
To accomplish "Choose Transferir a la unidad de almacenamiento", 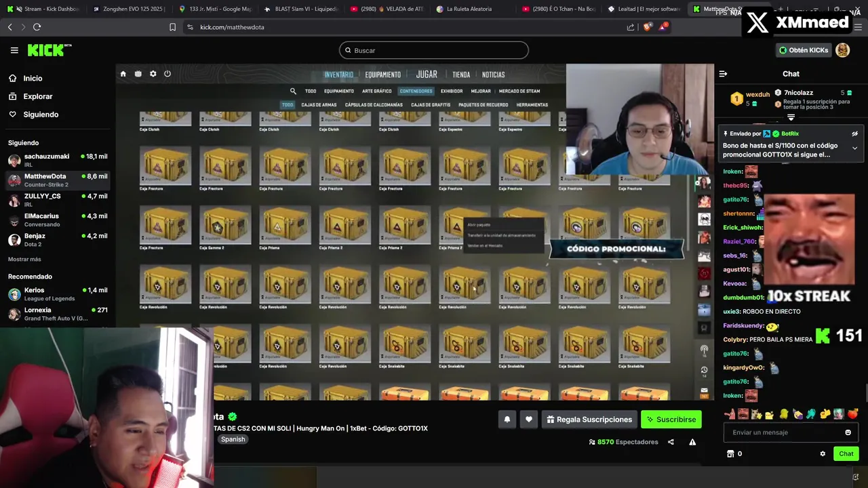I will 501,235.
